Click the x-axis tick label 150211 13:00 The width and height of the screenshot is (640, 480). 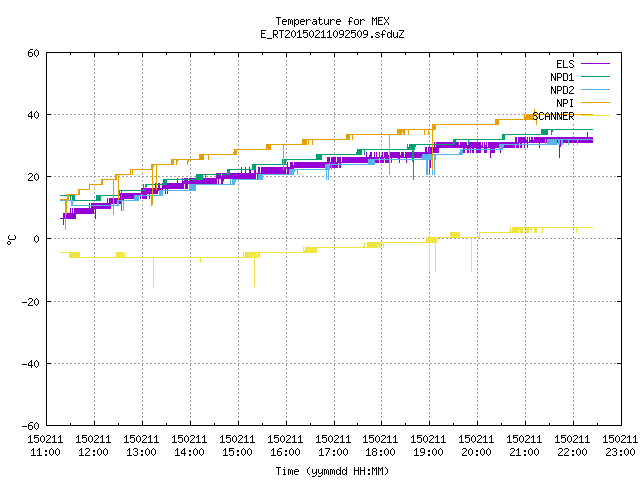[x=141, y=446]
